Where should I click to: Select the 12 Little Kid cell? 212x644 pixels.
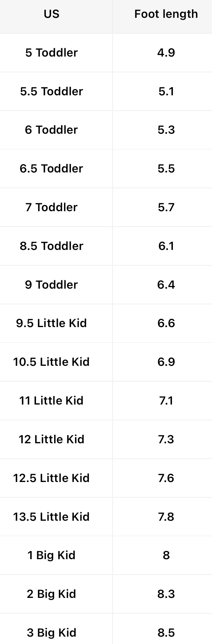pyautogui.click(x=51, y=439)
